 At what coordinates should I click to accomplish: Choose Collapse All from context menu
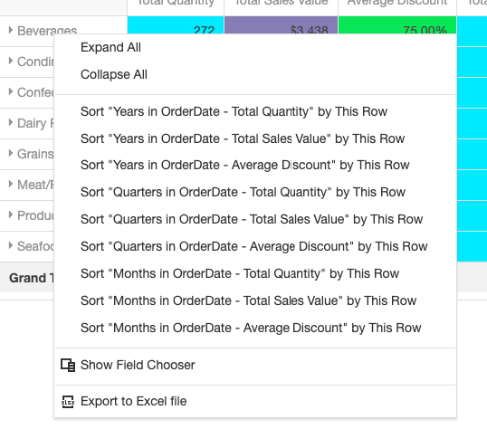[x=255, y=74]
